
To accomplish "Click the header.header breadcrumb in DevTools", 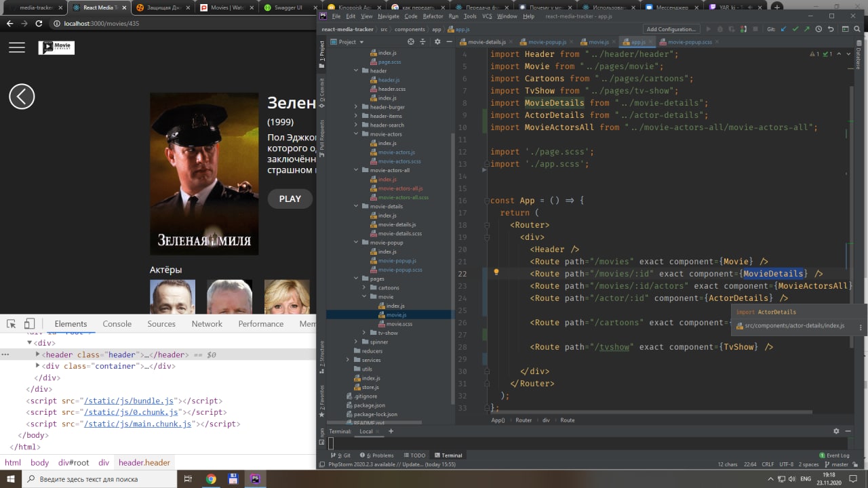I will click(144, 462).
